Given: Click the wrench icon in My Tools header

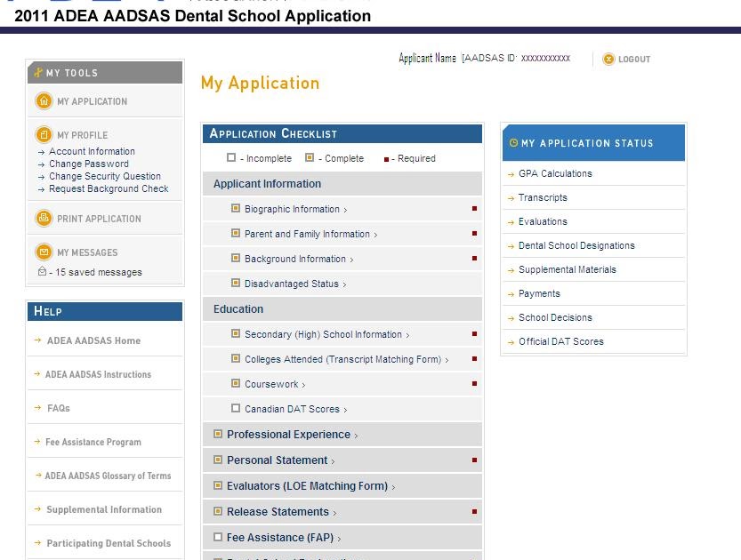Looking at the screenshot, I should pyautogui.click(x=38, y=73).
